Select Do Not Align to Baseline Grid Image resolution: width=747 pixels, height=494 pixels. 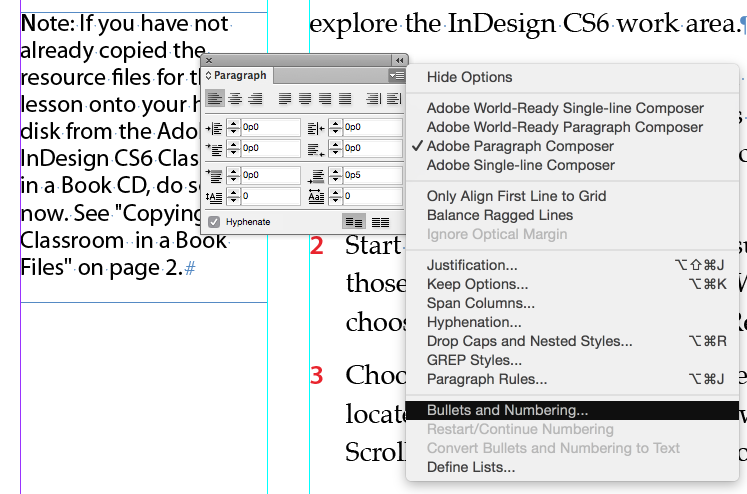pos(353,222)
